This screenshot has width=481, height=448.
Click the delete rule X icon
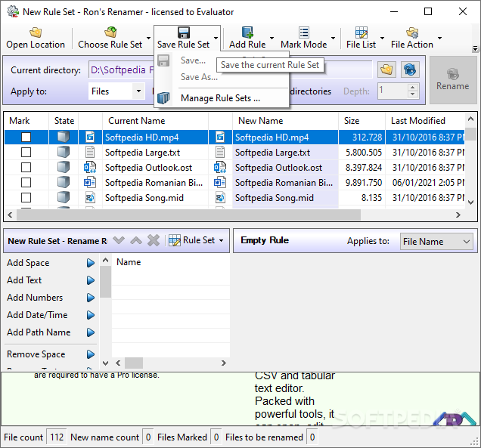(154, 240)
